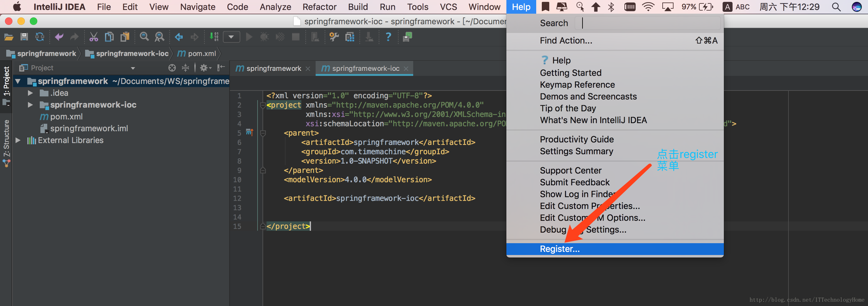This screenshot has height=306, width=868.
Task: Select Register... in Help menu
Action: coord(615,249)
